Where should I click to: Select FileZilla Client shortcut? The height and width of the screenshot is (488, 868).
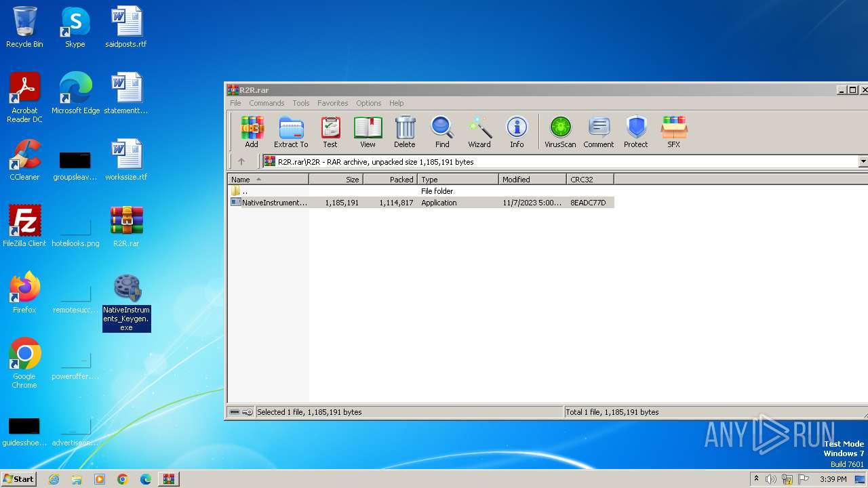24,226
